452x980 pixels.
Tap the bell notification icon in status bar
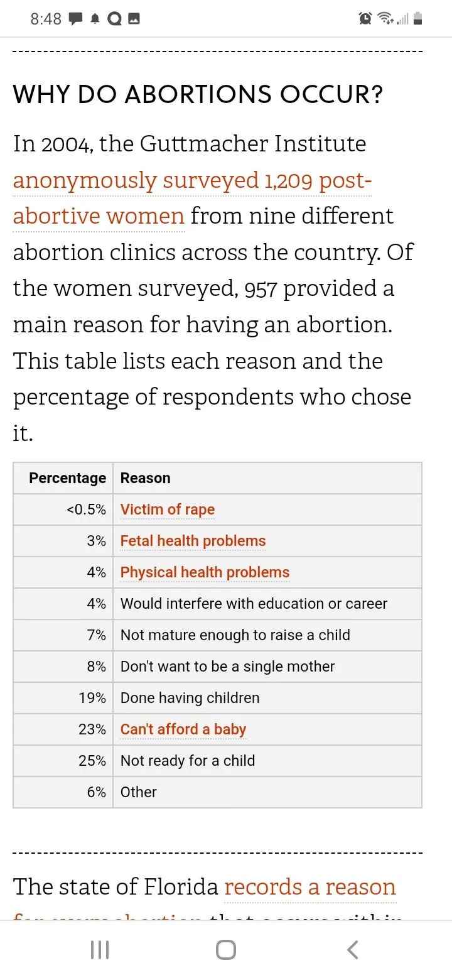(x=95, y=19)
